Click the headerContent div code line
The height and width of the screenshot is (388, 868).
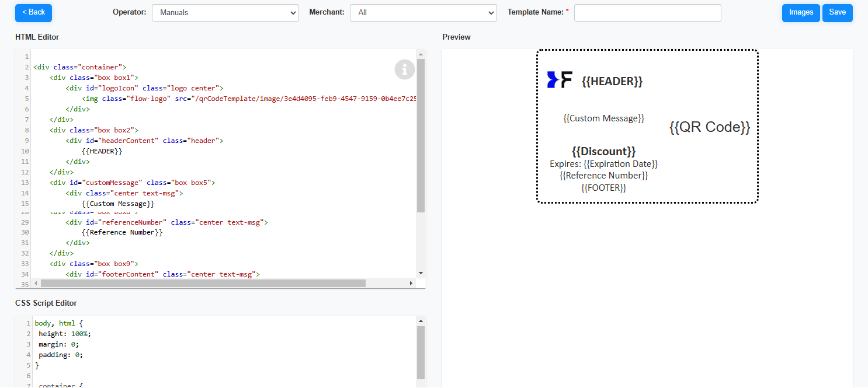click(145, 141)
